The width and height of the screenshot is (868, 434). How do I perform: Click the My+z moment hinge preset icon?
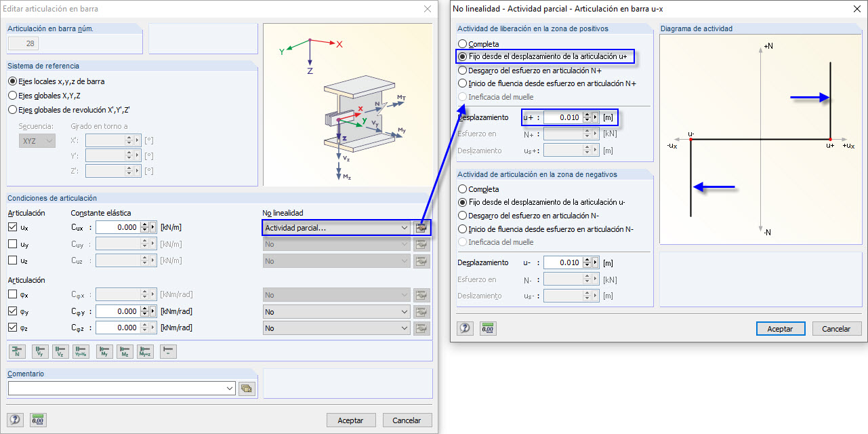(x=145, y=351)
